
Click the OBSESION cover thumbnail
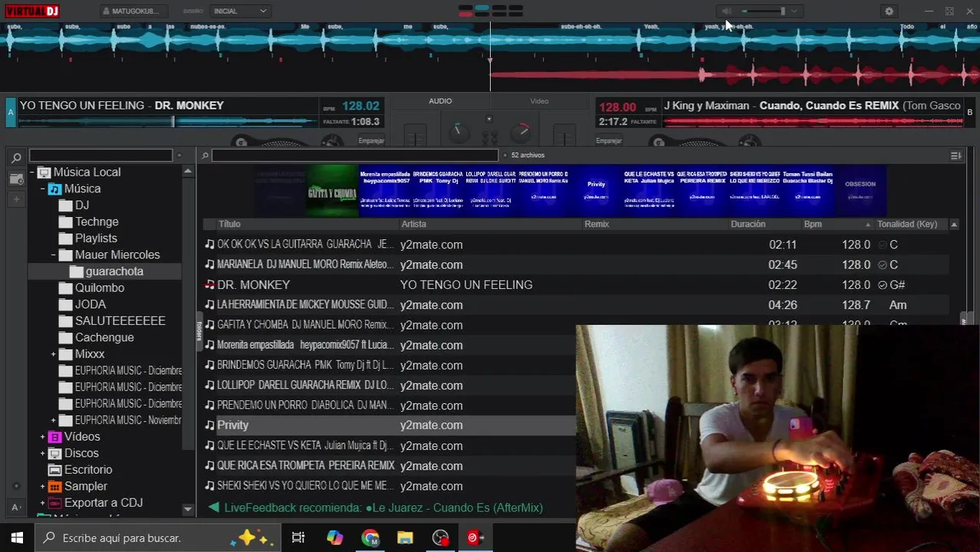pyautogui.click(x=860, y=191)
